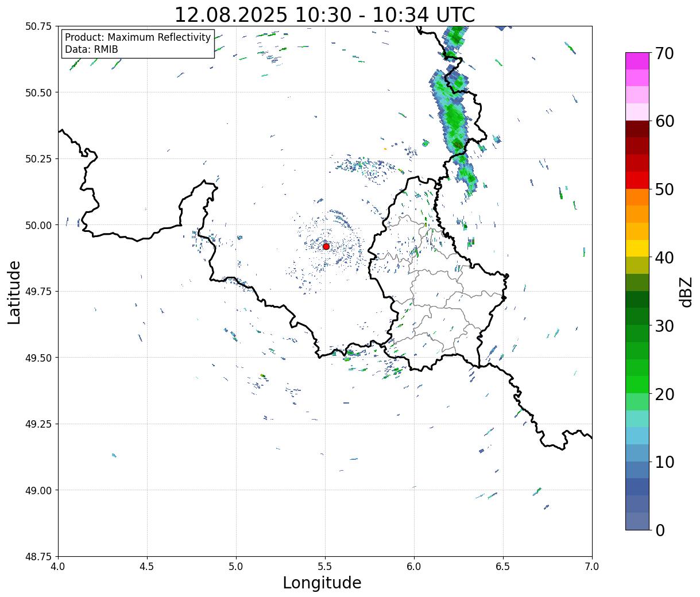Click the latitude tick label "48.75"
700x597 pixels.
tap(38, 556)
